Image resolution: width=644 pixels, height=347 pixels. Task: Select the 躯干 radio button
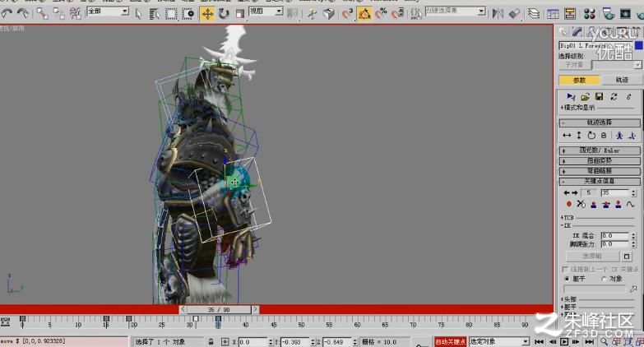click(567, 279)
